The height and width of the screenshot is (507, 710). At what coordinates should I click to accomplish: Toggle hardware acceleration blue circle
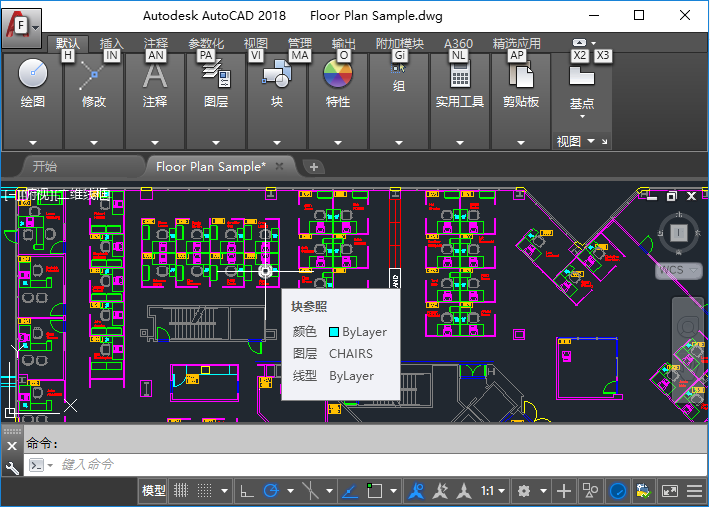[618, 491]
